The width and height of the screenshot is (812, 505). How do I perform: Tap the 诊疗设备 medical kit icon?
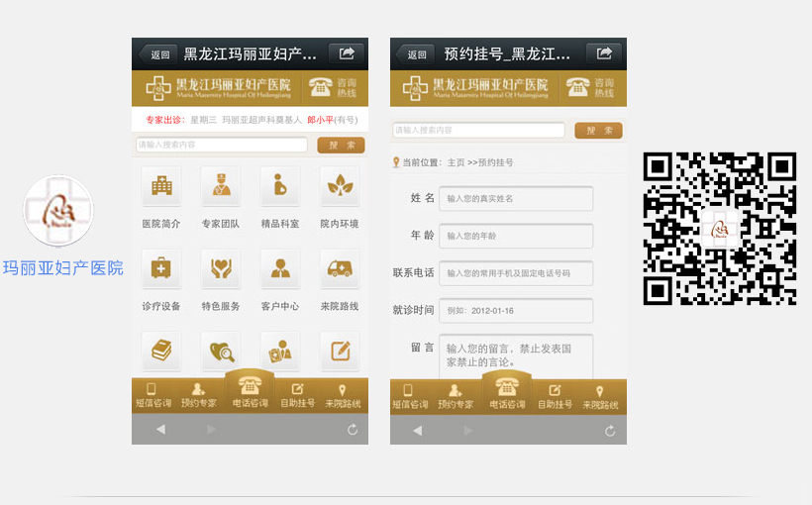click(160, 268)
